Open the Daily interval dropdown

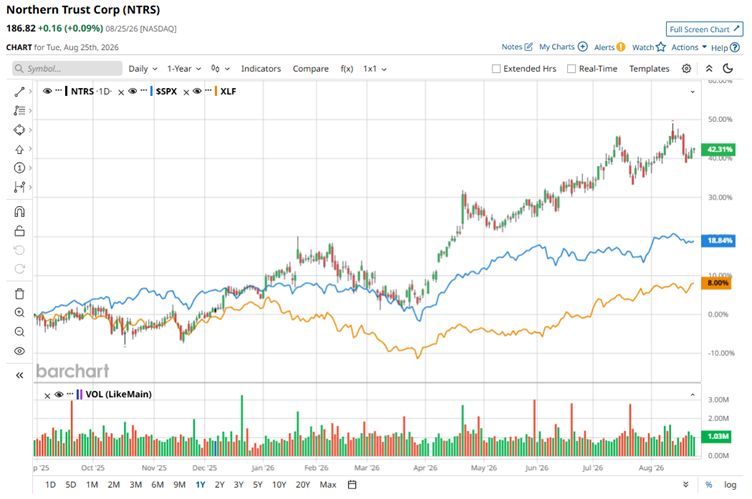143,69
